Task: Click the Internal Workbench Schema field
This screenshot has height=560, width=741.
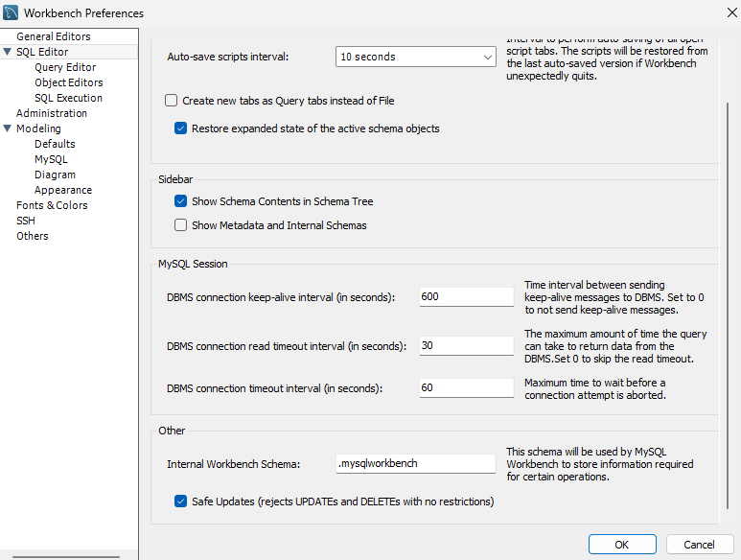Action: [416, 463]
